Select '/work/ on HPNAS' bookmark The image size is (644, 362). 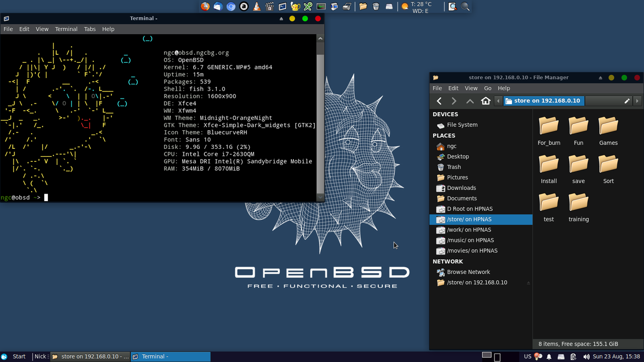coord(481,230)
